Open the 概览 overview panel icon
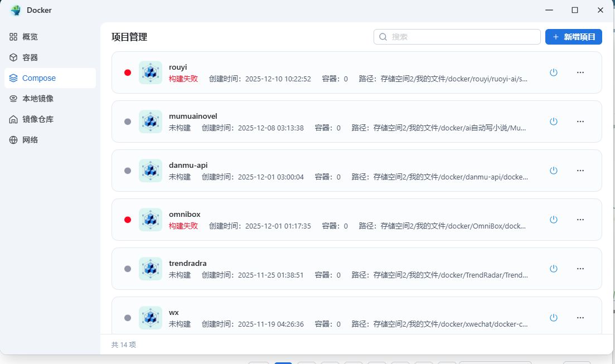This screenshot has width=615, height=364. click(13, 36)
